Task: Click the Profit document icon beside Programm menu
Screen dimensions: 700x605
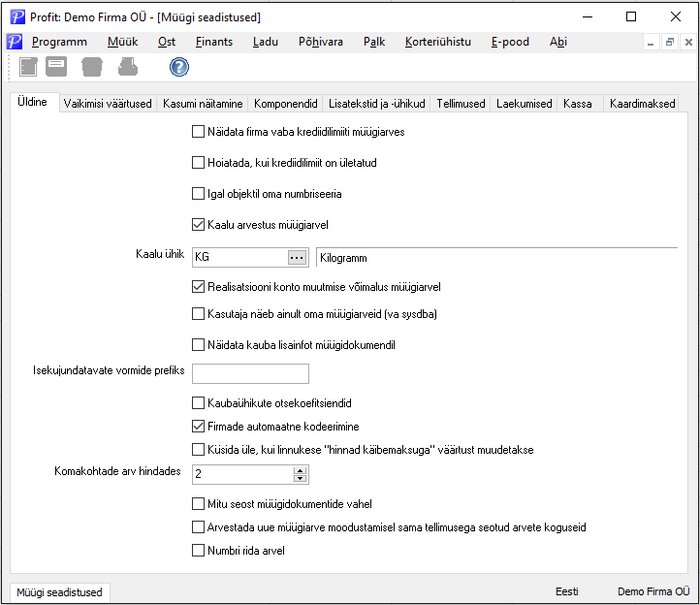Action: pos(15,42)
